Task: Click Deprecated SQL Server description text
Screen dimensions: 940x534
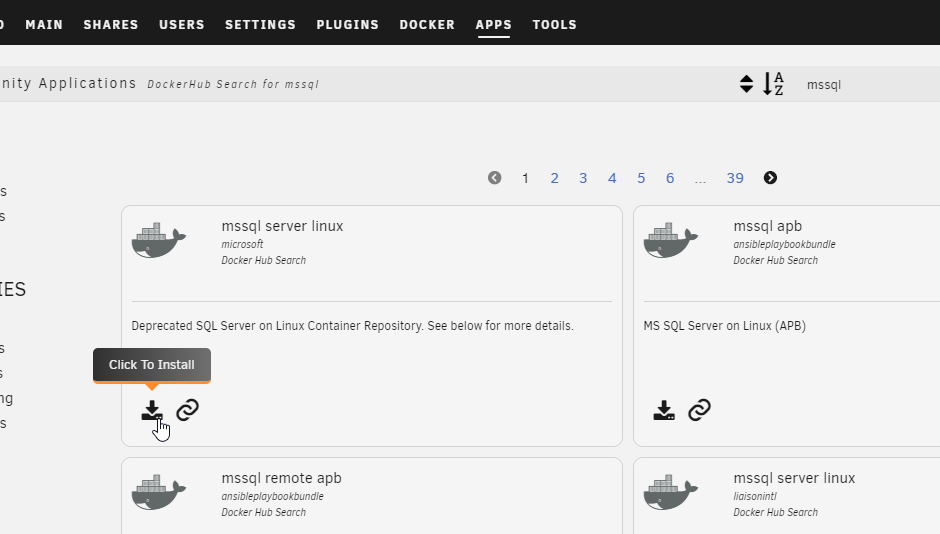Action: tap(352, 326)
